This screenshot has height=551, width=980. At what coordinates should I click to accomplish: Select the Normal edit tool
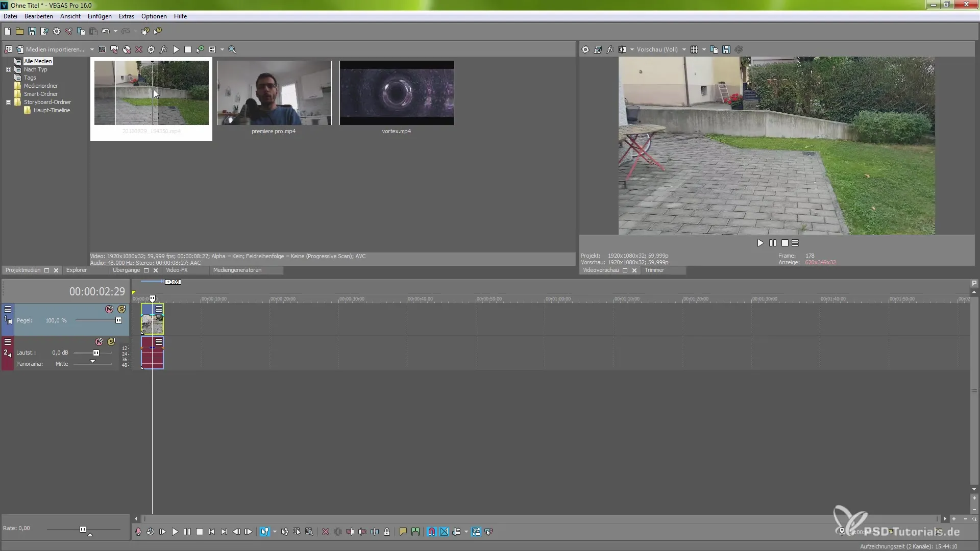pos(264,532)
